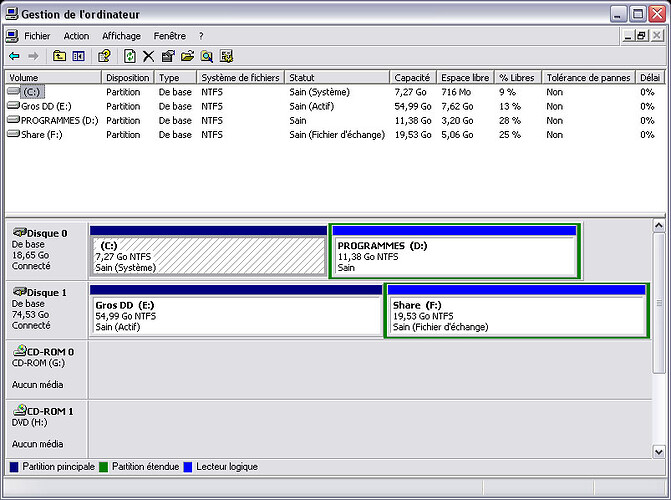Click the Delete X toolbar icon

tap(148, 57)
